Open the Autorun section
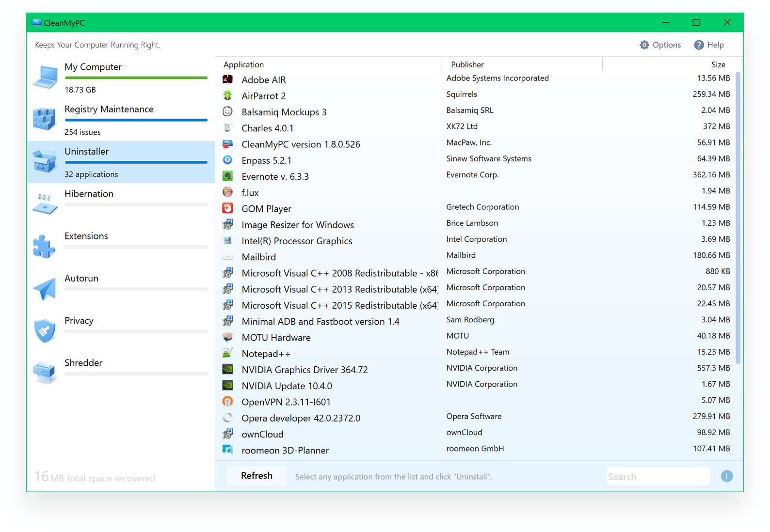 click(x=121, y=288)
